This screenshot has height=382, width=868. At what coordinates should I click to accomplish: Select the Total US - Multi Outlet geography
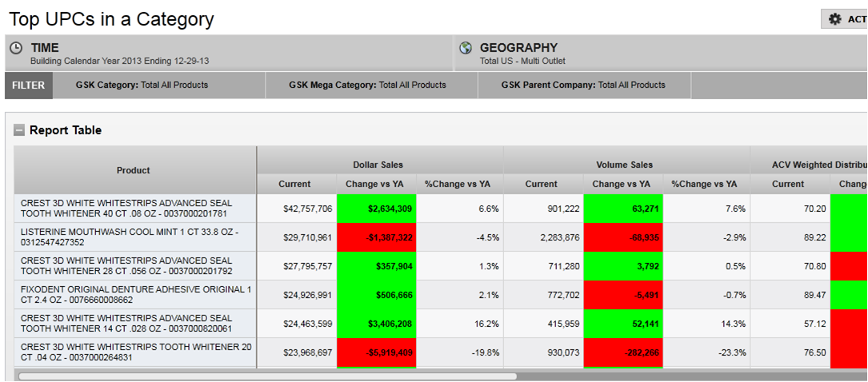pos(522,61)
